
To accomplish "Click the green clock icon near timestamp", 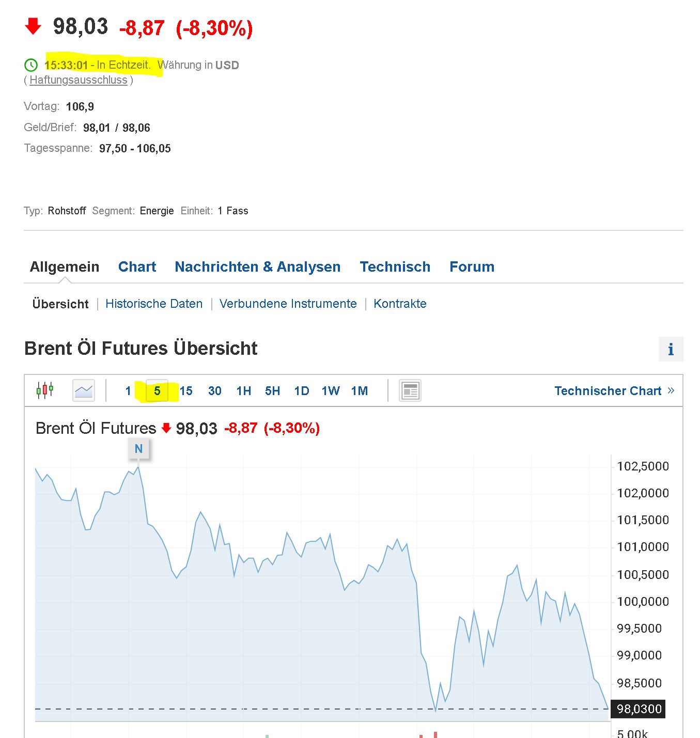I will click(x=31, y=65).
